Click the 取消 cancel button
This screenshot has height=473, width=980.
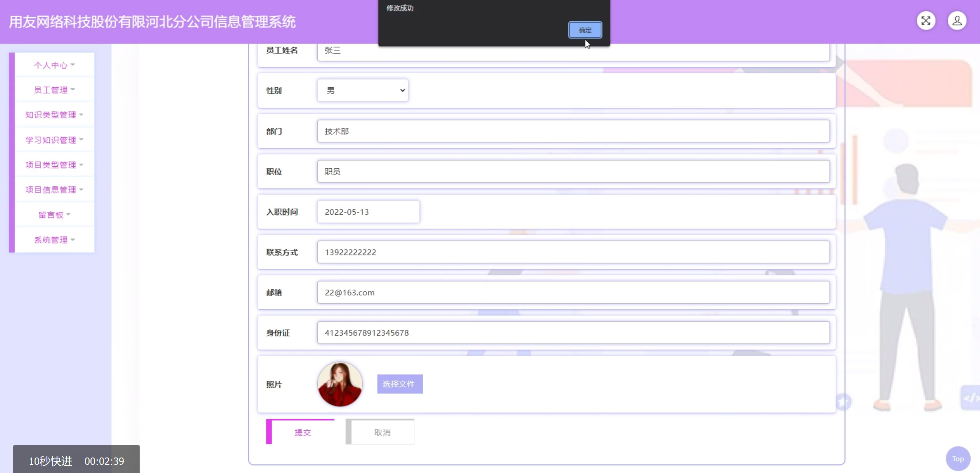click(x=382, y=432)
